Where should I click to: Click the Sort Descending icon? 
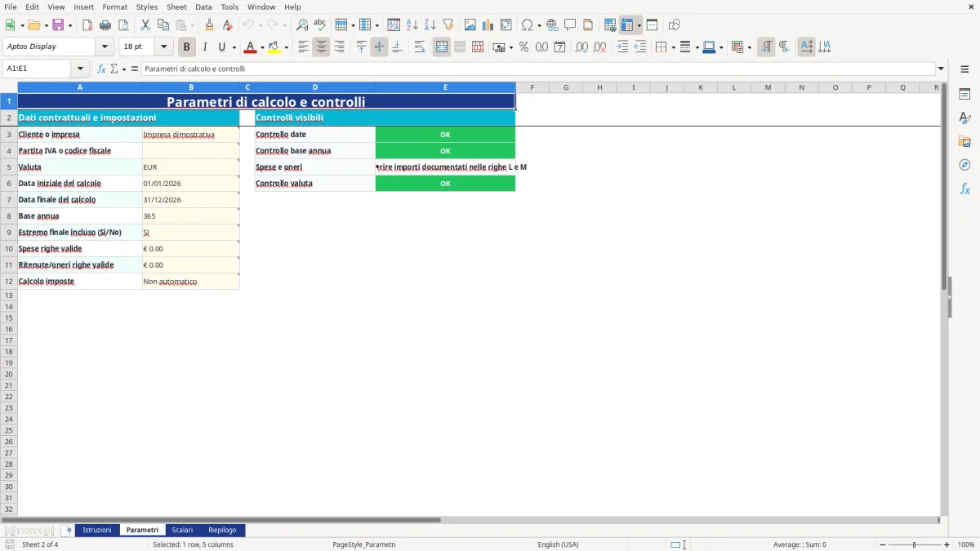pyautogui.click(x=430, y=25)
